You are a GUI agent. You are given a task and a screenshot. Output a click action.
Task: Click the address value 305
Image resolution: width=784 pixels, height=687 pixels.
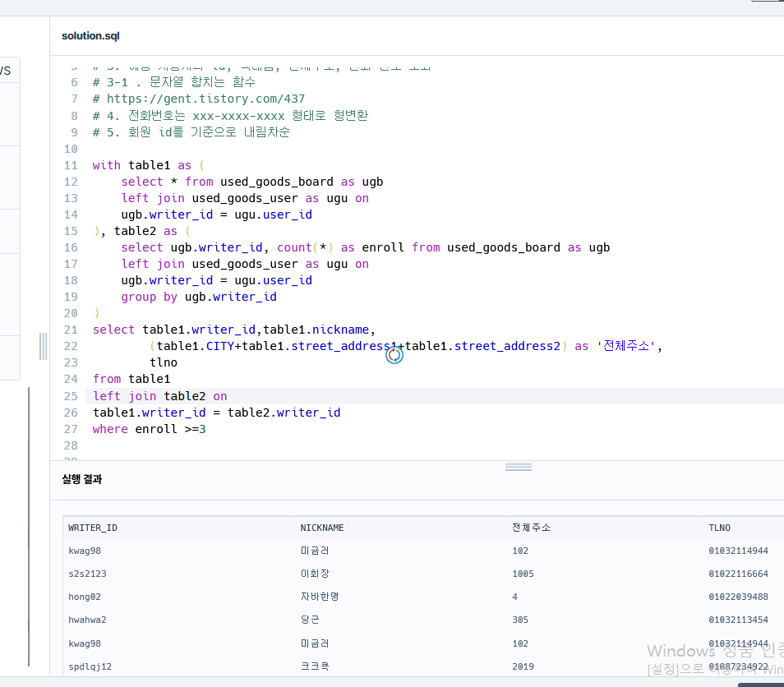(520, 620)
